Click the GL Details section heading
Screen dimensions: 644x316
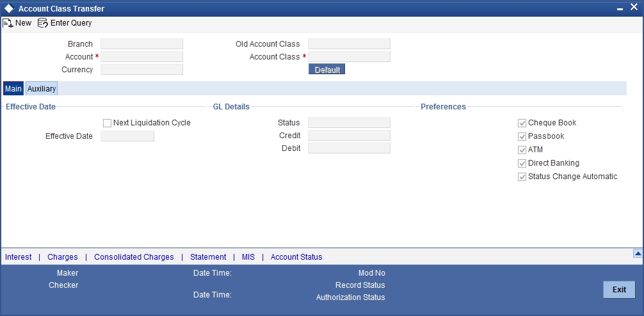coord(231,107)
